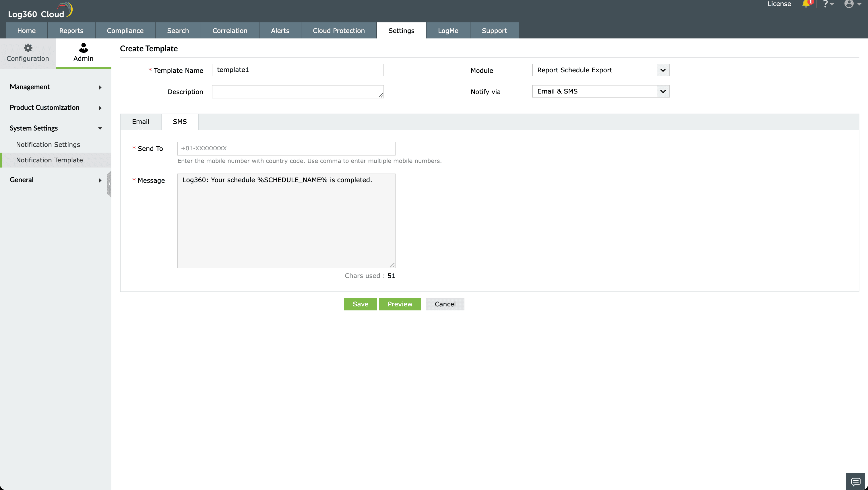Open Notification Settings in sidebar
The width and height of the screenshot is (868, 490).
[48, 145]
